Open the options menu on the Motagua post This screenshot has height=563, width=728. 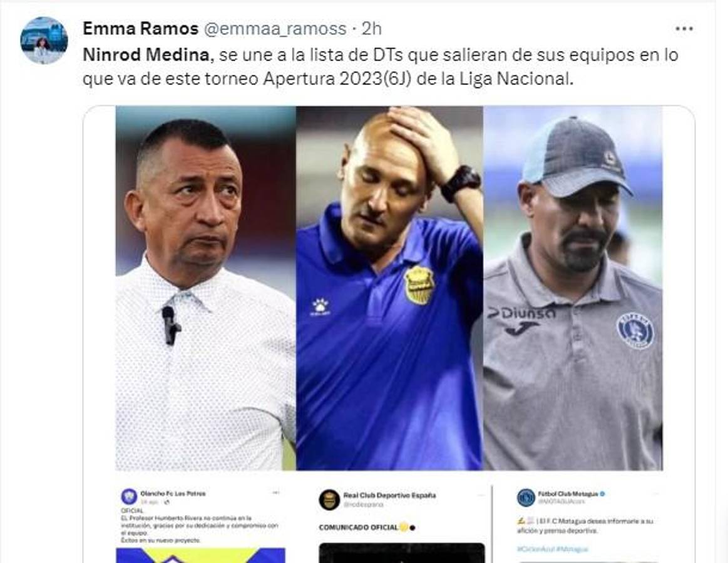(657, 493)
